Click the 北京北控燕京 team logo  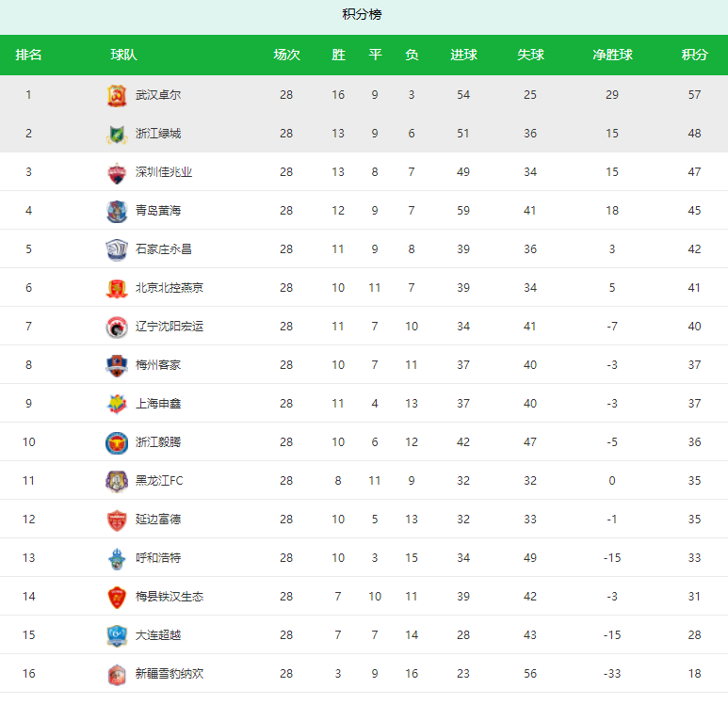click(x=117, y=288)
